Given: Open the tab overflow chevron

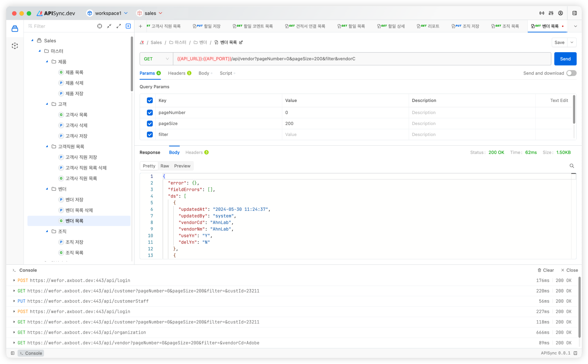Looking at the screenshot, I should [x=575, y=26].
